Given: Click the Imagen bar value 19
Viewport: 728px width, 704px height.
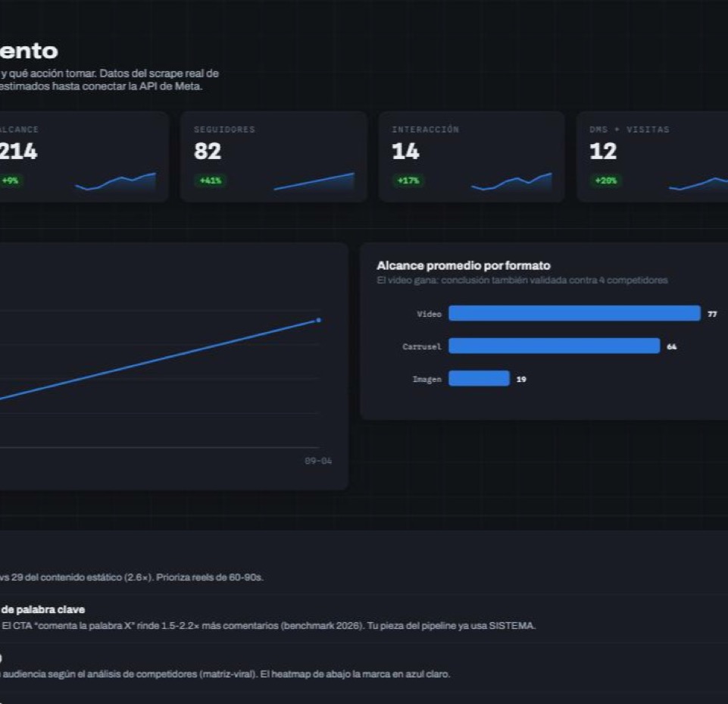Looking at the screenshot, I should pyautogui.click(x=521, y=380).
